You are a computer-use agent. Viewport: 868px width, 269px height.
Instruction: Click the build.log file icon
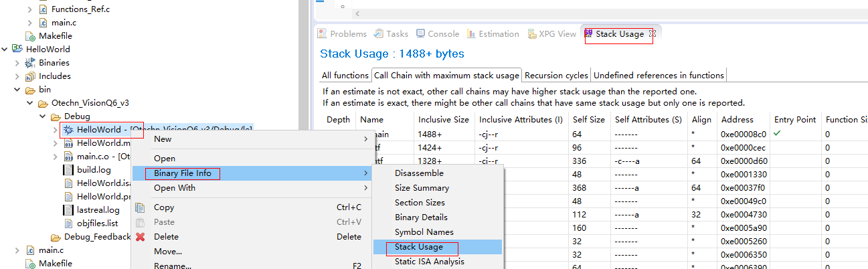coord(68,169)
